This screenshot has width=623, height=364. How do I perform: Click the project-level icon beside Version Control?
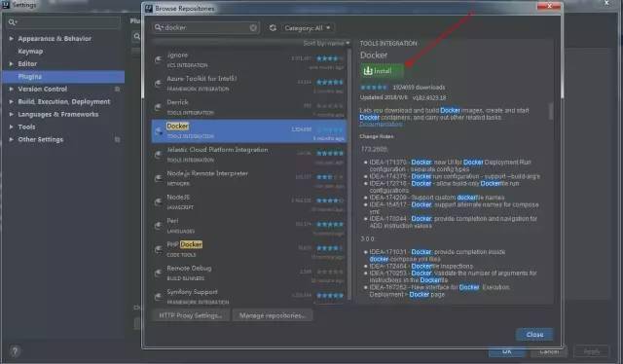tap(117, 89)
